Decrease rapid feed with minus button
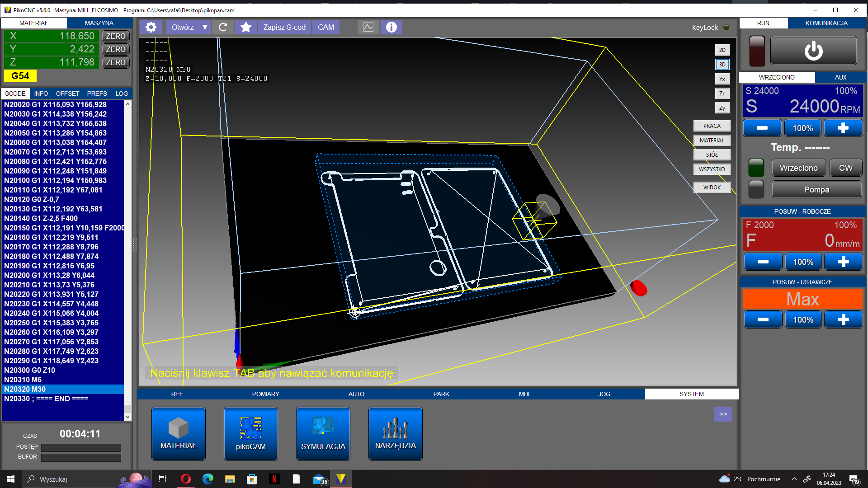 (x=763, y=319)
